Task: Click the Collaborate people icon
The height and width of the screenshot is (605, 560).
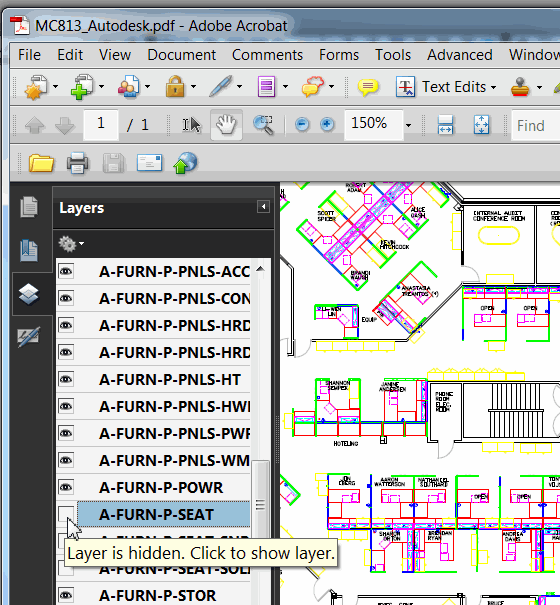Action: [129, 87]
